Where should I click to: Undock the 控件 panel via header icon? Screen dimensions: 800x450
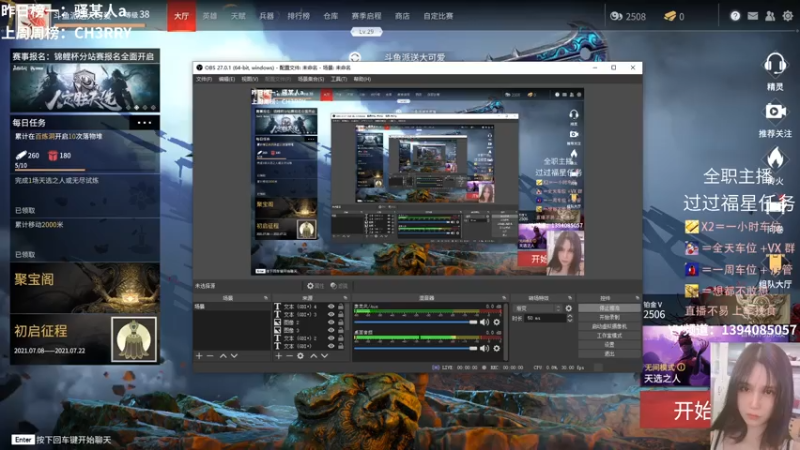pos(637,297)
